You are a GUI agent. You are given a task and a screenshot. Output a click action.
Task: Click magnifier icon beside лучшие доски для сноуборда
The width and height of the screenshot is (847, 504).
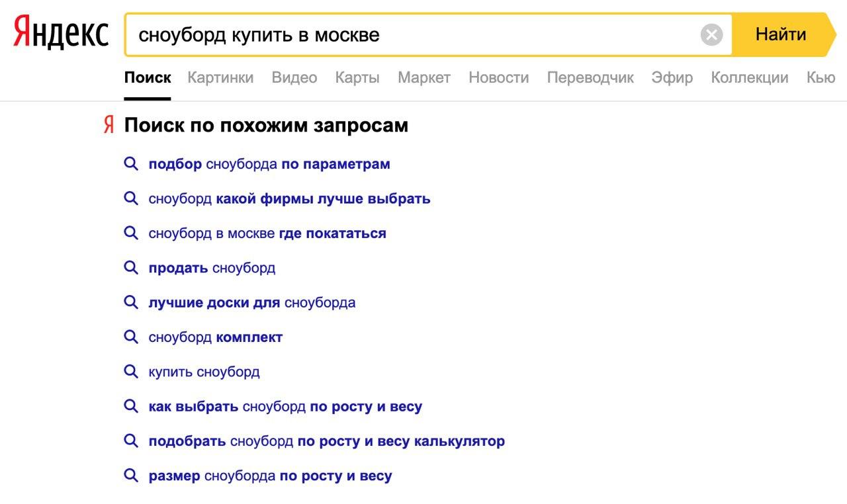pos(131,302)
